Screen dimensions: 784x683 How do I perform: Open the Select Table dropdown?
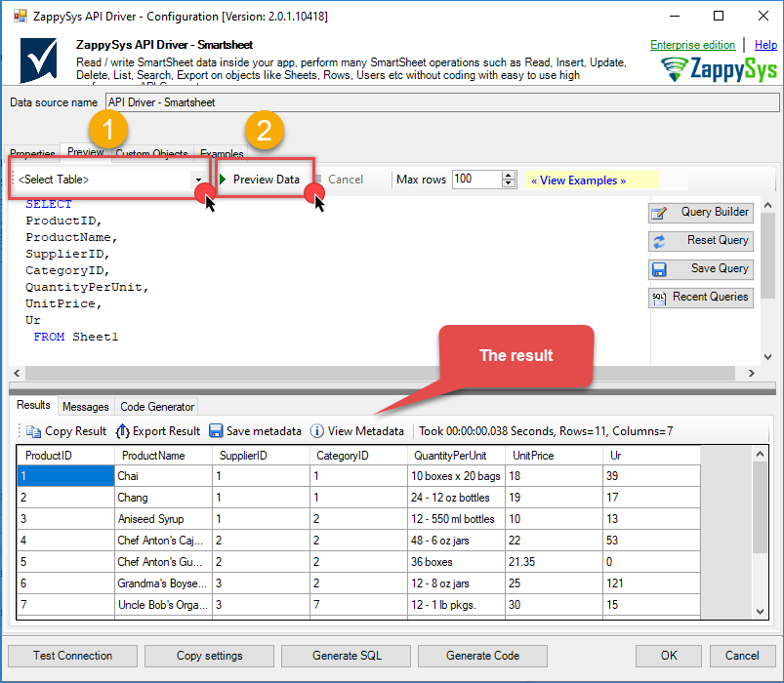point(198,180)
